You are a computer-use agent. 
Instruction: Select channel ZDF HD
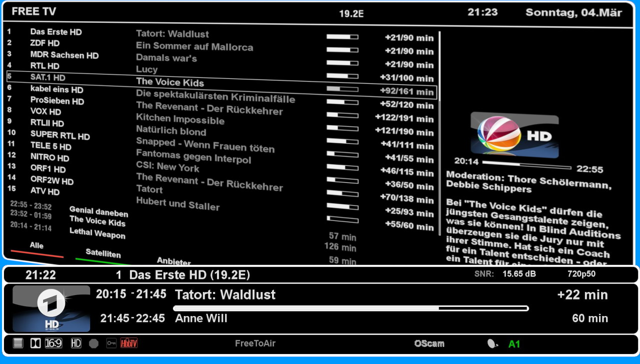(45, 43)
